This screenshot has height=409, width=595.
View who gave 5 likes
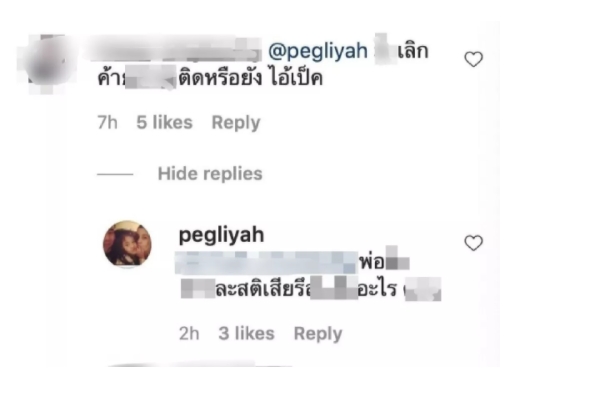tap(164, 123)
